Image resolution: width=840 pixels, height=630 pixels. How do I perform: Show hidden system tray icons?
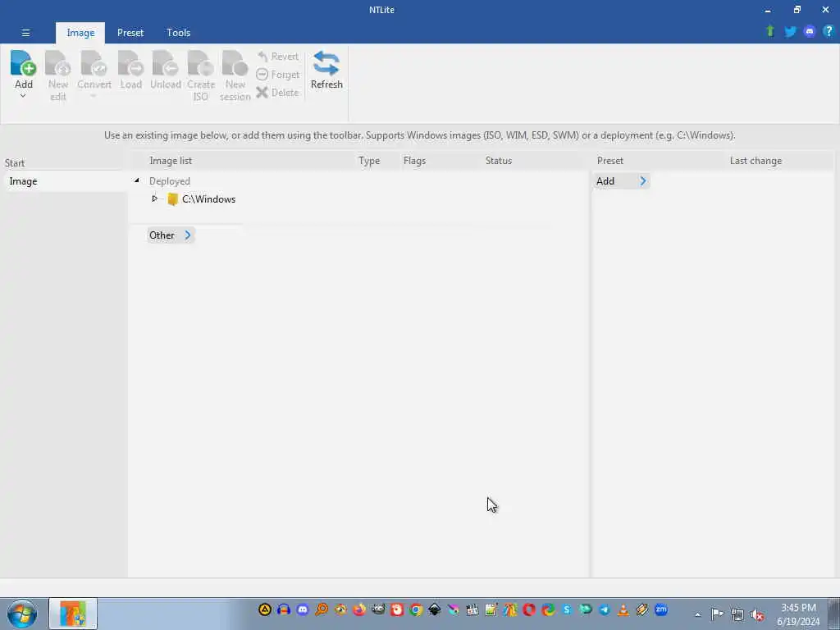pyautogui.click(x=697, y=614)
